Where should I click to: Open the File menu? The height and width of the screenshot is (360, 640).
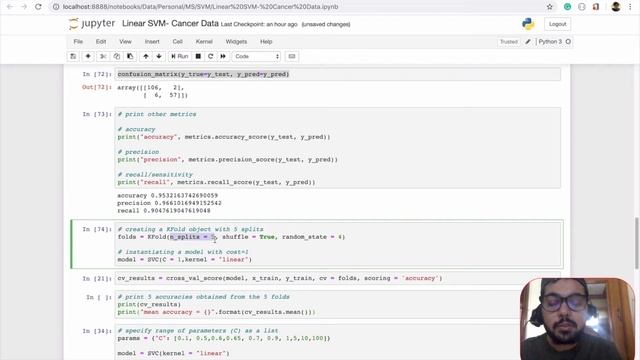(x=78, y=42)
